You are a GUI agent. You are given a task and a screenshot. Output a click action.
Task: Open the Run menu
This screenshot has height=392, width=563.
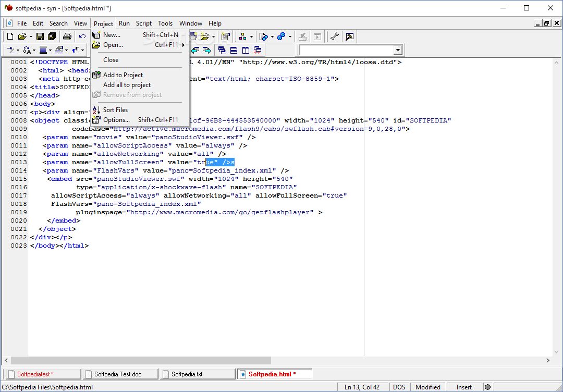tap(124, 23)
